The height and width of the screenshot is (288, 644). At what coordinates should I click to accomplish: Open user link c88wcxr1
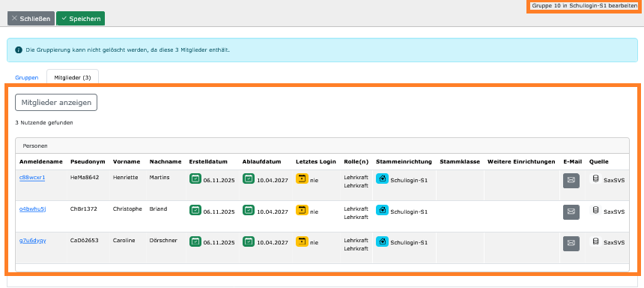(32, 178)
